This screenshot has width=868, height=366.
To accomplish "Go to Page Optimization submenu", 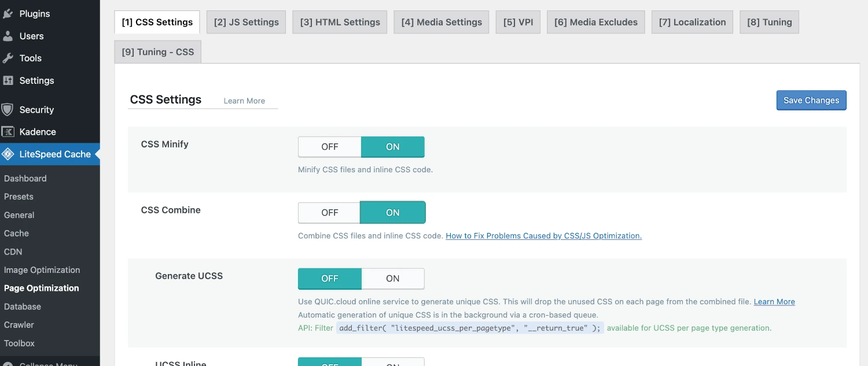I will [x=42, y=288].
